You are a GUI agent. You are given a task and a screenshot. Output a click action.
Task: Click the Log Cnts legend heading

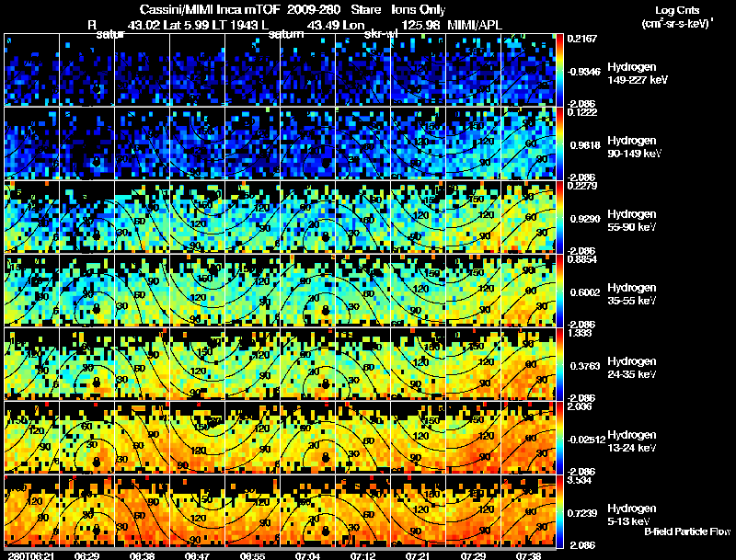[677, 10]
